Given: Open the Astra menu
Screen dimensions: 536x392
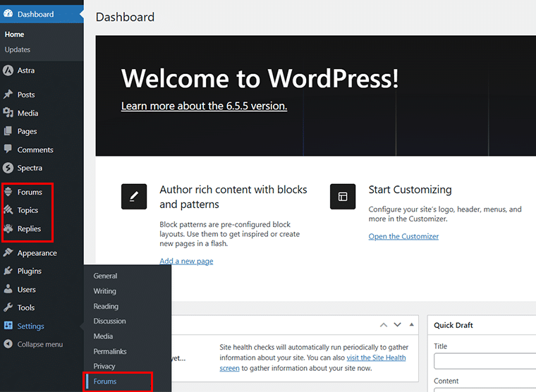Looking at the screenshot, I should [x=42, y=71].
